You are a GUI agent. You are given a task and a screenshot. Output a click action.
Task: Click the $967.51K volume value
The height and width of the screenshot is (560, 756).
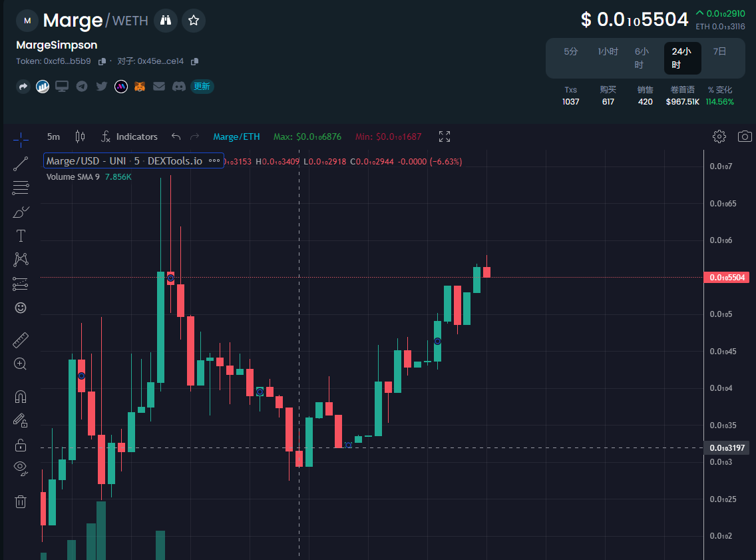(x=682, y=102)
